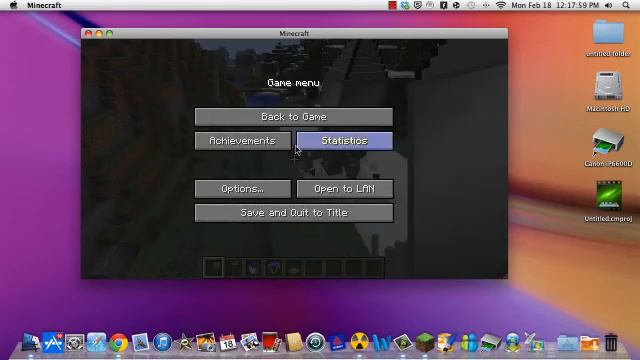
Task: Click Open to LAN button
Action: point(345,189)
